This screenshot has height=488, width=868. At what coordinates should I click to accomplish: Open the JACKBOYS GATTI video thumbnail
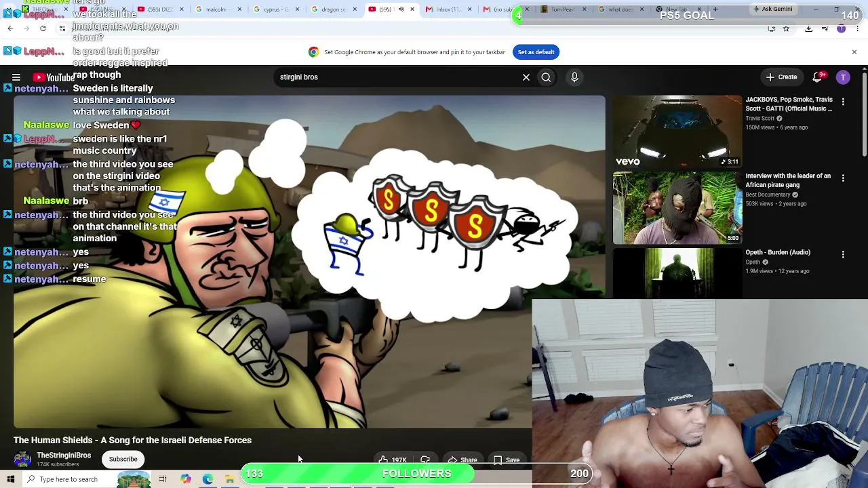[x=677, y=131]
